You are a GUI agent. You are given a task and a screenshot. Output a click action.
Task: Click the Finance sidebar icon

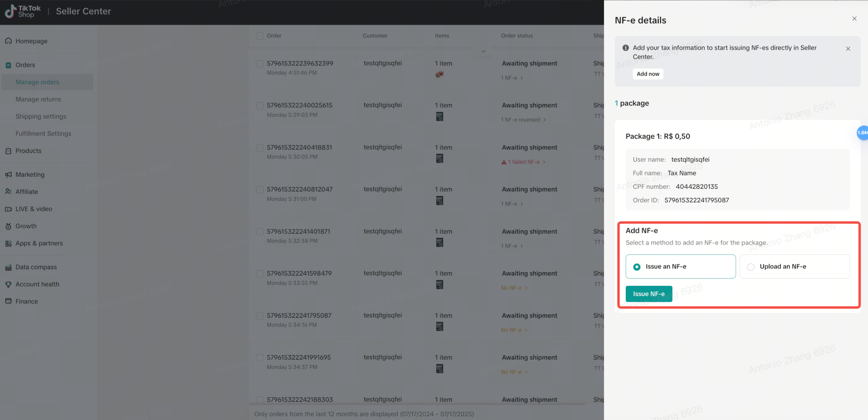click(x=8, y=301)
